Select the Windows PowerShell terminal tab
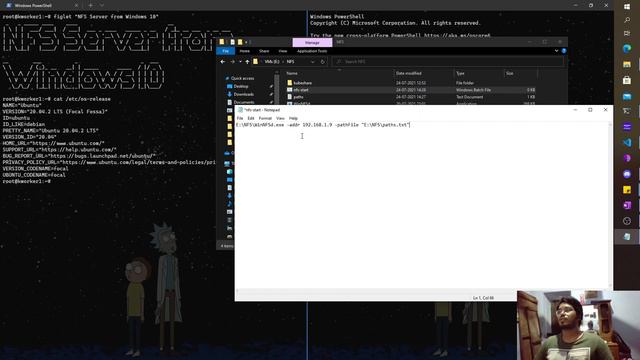The width and height of the screenshot is (640, 360). click(41, 5)
